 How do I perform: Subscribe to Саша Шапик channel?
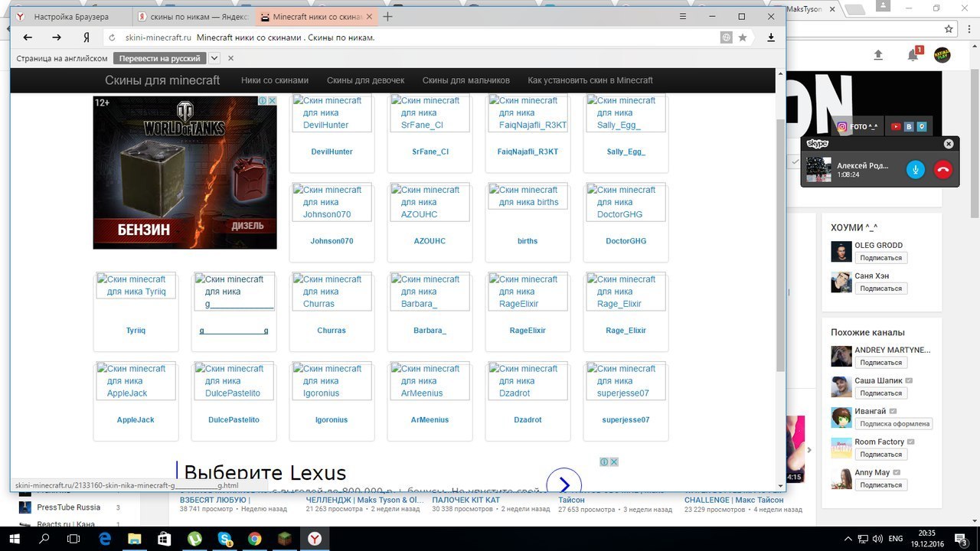tap(880, 393)
